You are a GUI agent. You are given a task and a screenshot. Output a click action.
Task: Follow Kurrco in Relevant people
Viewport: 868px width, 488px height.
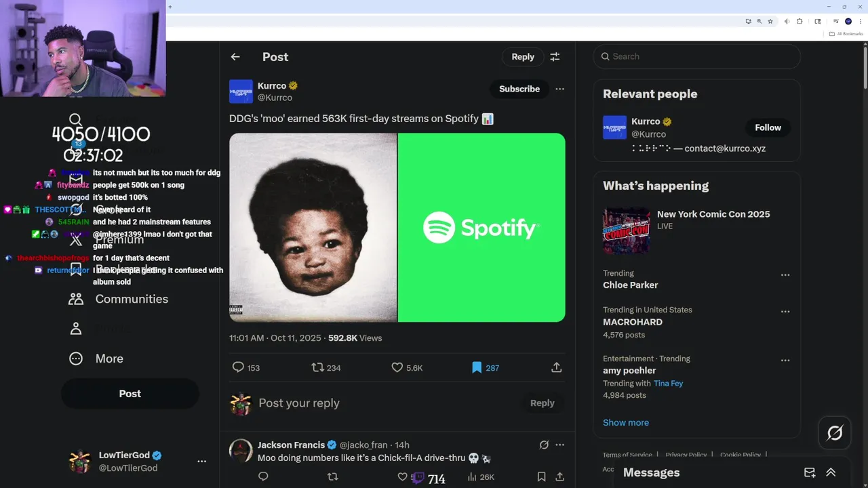click(x=768, y=127)
